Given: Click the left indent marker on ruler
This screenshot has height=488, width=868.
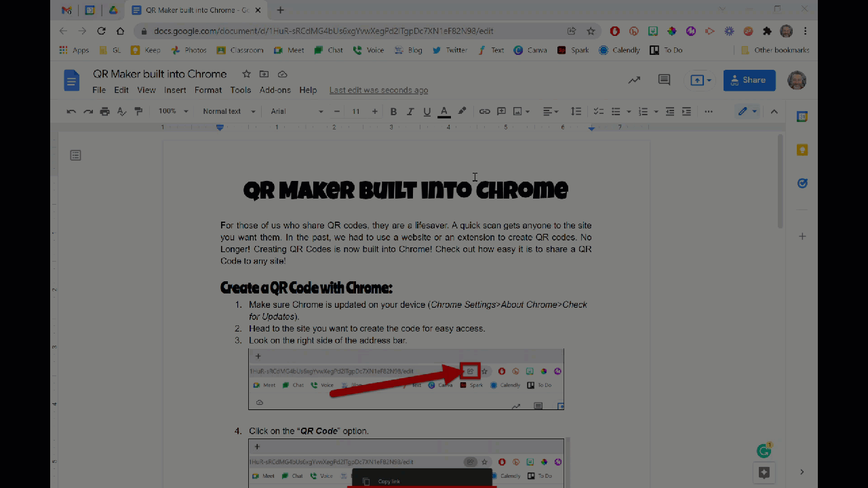Looking at the screenshot, I should click(x=220, y=127).
